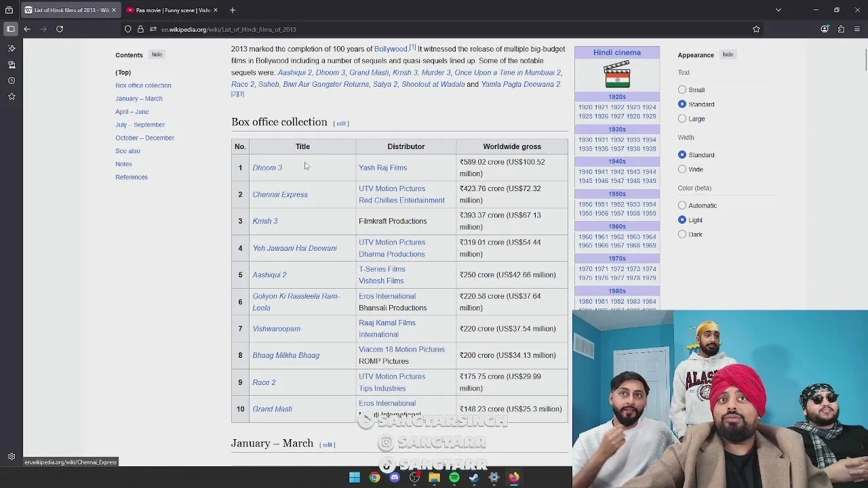Hide the Appearance panel
Screen dimensions: 868x488
[x=728, y=54]
